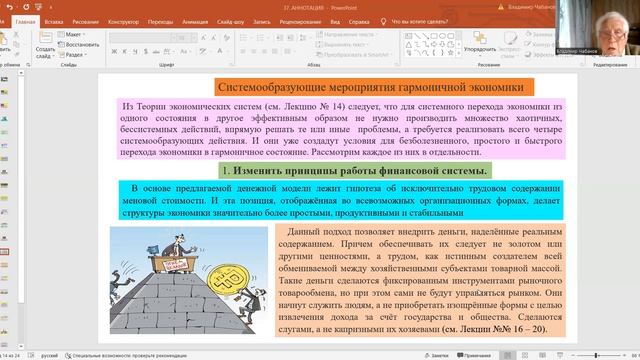Select the triangle shape in gallery

click(409, 44)
